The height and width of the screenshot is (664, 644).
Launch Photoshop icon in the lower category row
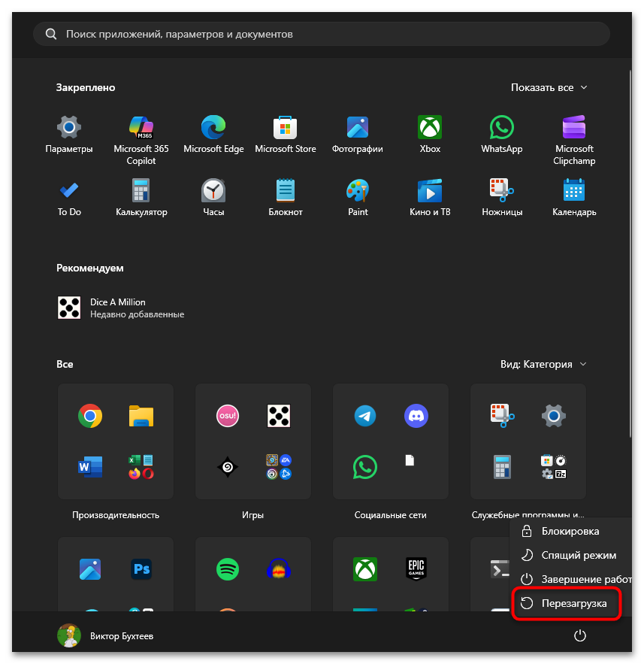tap(141, 569)
